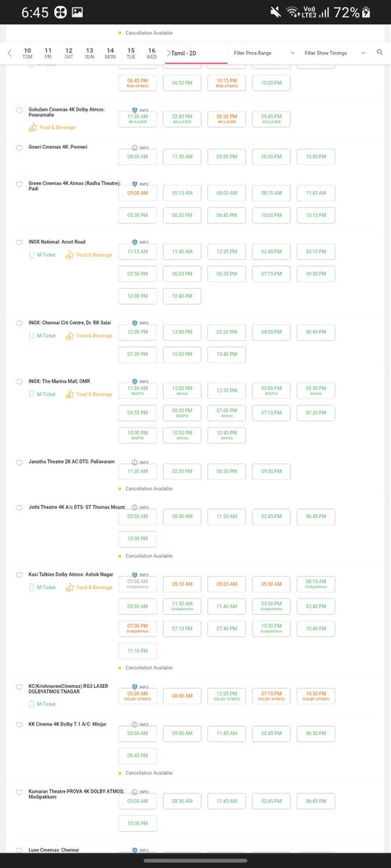This screenshot has width=391, height=868.
Task: Book Gowri Cinemas 08:00 AM show
Action: (x=138, y=156)
